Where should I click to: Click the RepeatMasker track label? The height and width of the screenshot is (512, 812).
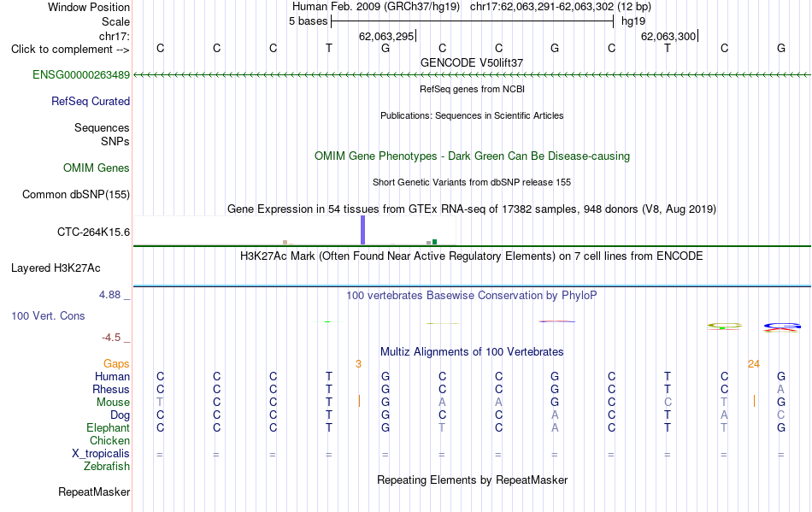pos(94,491)
